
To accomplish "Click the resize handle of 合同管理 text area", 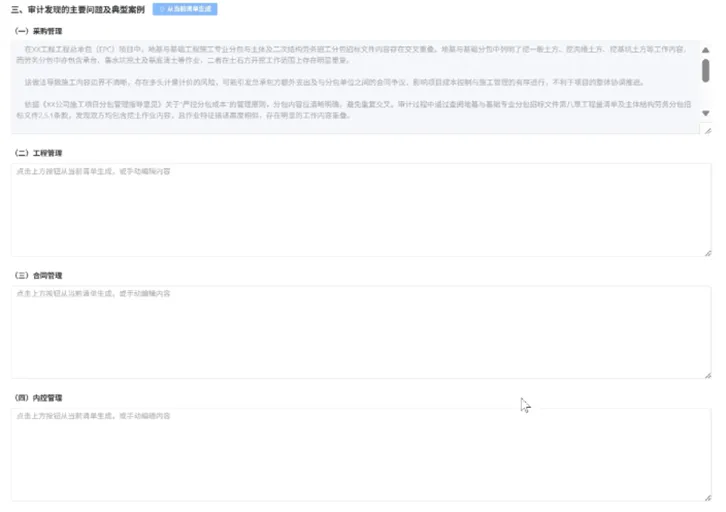I will 708,375.
